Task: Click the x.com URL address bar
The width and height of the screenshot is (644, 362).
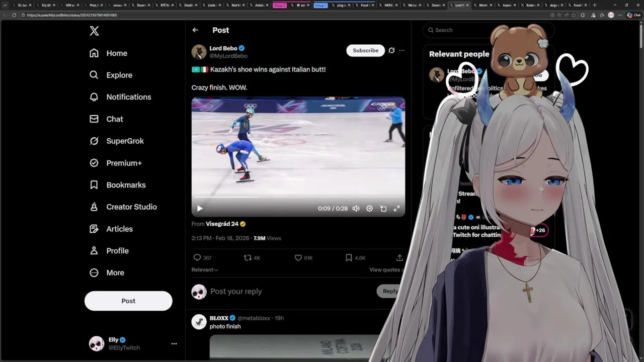Action: (282, 15)
